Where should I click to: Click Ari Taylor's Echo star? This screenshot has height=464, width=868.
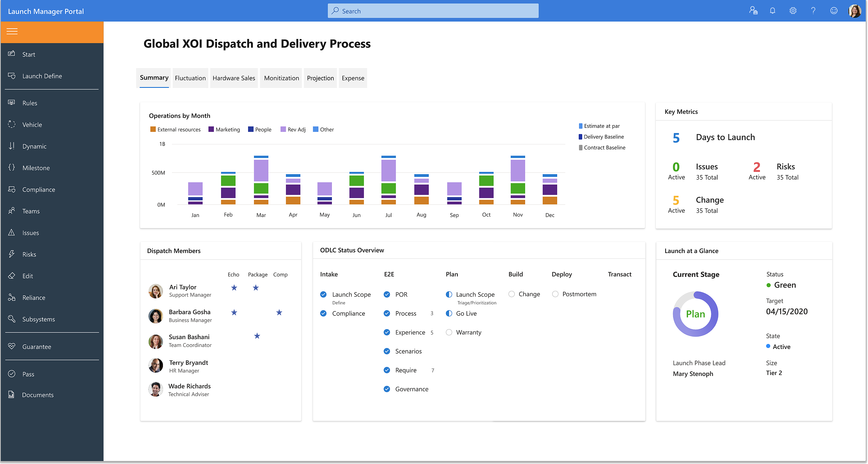(234, 288)
